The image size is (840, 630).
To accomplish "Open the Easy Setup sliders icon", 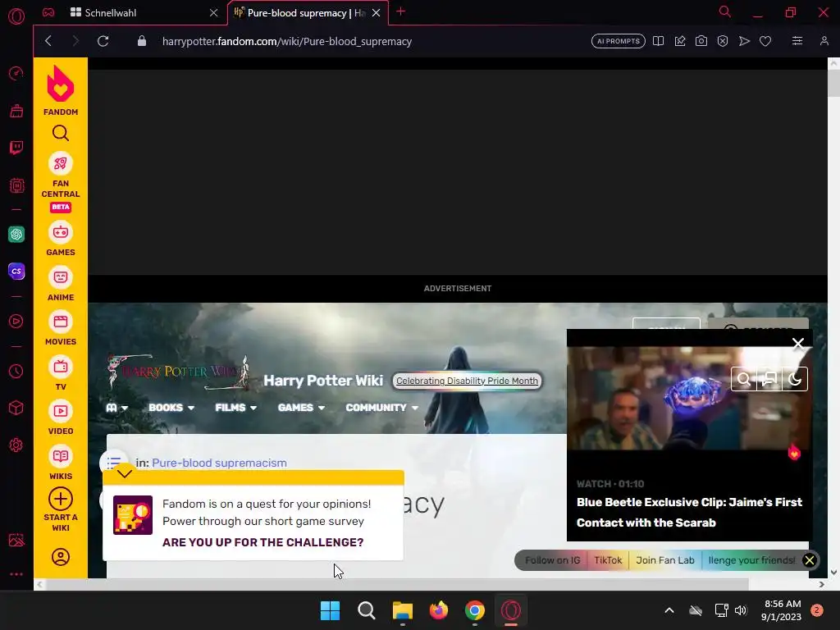I will 797,41.
